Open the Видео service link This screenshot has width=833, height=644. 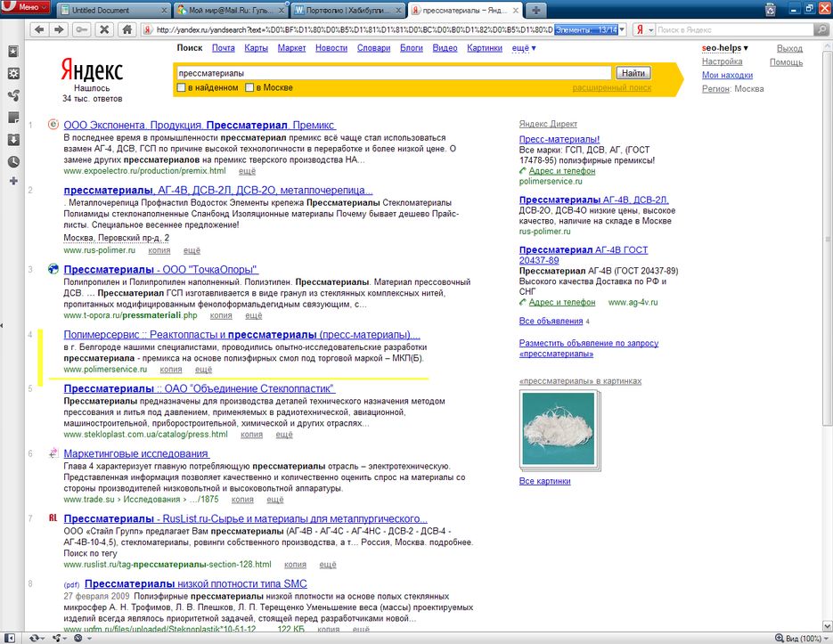tap(445, 48)
